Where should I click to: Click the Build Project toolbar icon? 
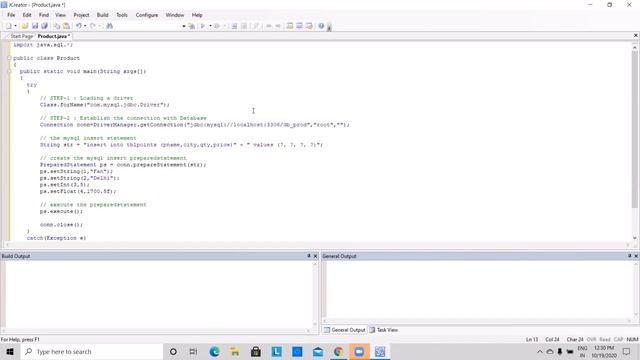click(x=234, y=26)
